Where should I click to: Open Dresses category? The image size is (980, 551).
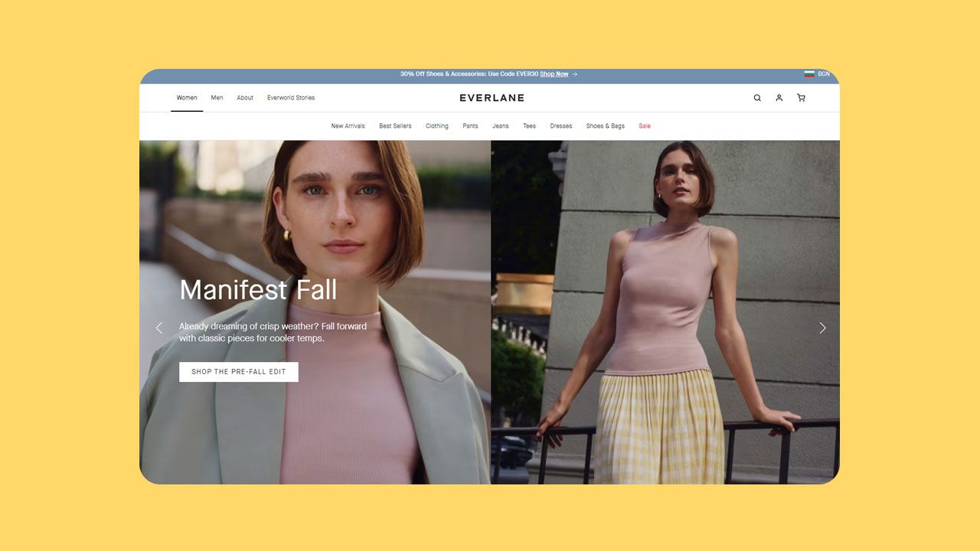coord(561,126)
